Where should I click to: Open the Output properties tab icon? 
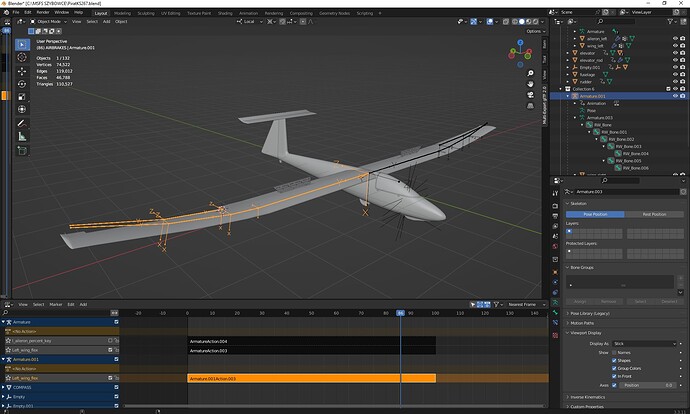[x=555, y=216]
